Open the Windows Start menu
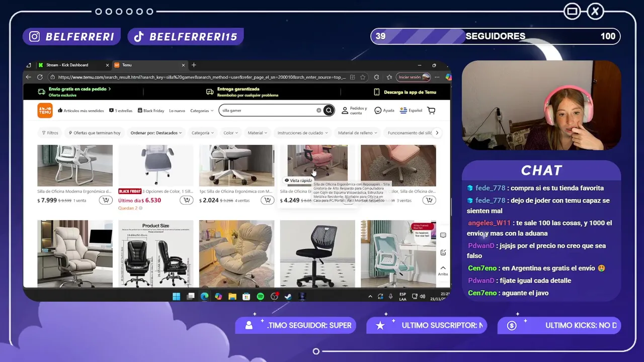The image size is (644, 362). 177,297
